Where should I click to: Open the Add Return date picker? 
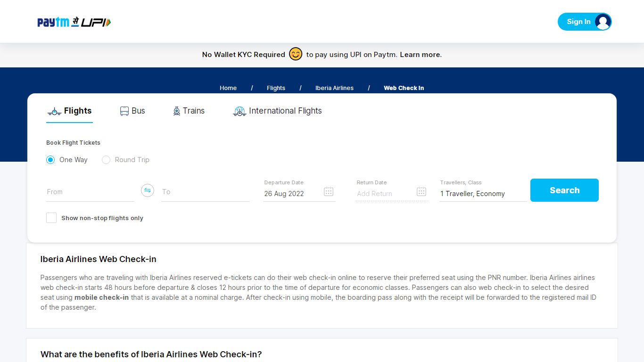(x=392, y=190)
